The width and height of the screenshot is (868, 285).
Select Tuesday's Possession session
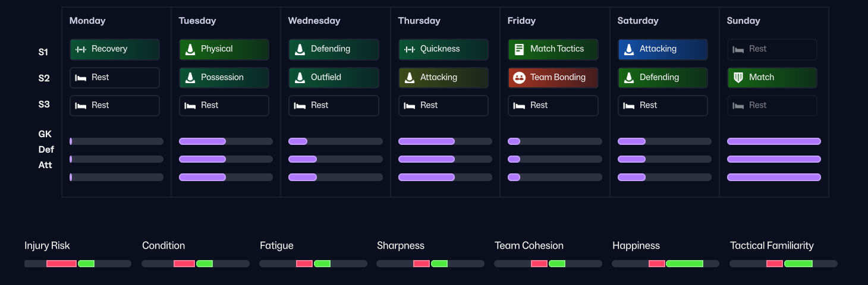[x=224, y=78]
